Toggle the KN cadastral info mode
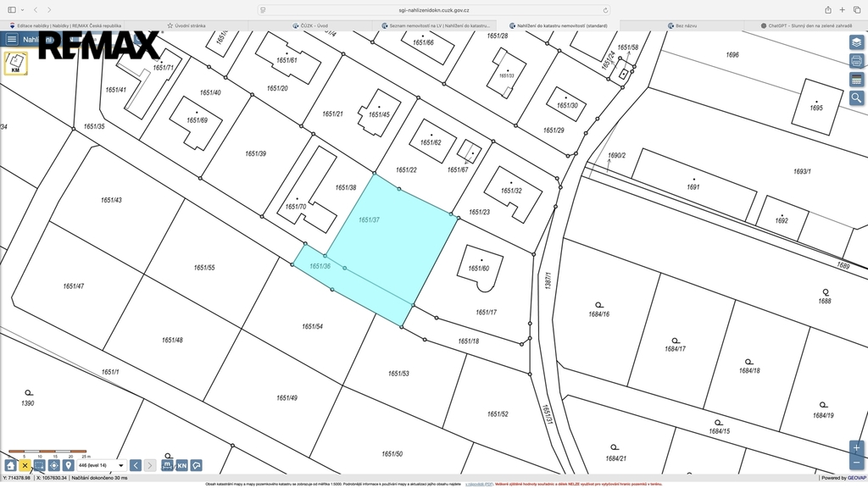This screenshot has width=868, height=488. [181, 465]
